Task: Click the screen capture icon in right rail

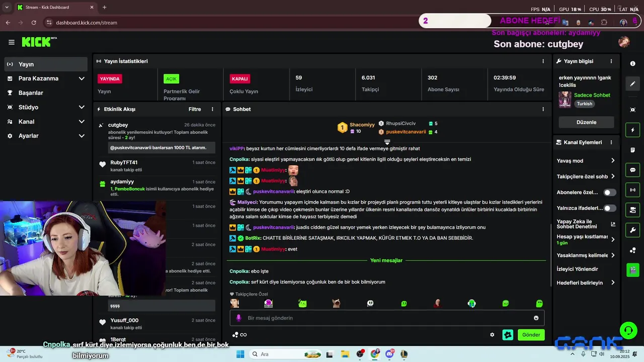Action: (632, 110)
